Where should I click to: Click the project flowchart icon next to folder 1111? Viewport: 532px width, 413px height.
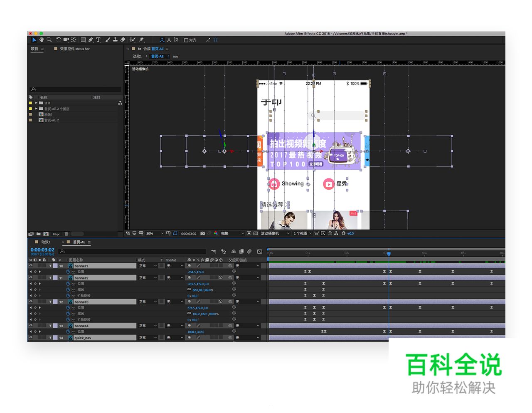120,103
